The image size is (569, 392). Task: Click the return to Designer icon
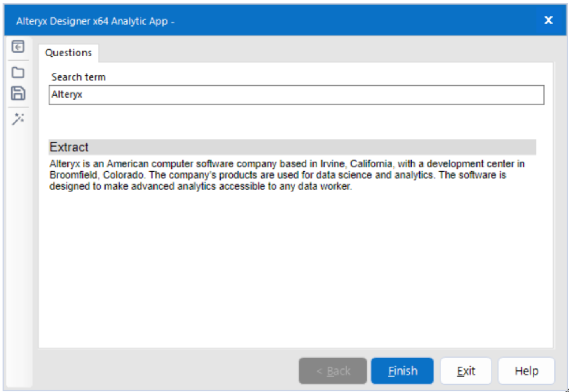(x=18, y=47)
